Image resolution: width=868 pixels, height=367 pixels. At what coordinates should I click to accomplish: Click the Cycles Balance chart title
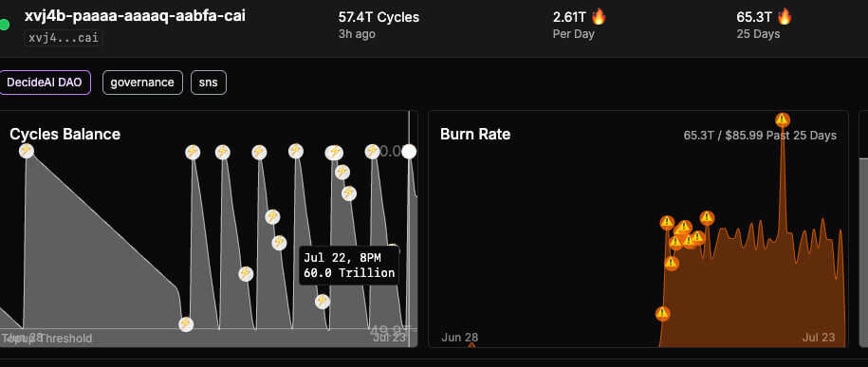(x=65, y=134)
